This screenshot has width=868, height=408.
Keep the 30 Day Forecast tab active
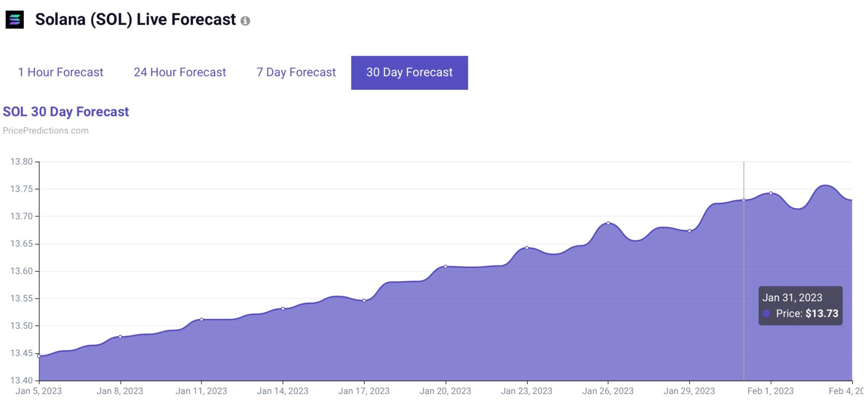pos(409,72)
